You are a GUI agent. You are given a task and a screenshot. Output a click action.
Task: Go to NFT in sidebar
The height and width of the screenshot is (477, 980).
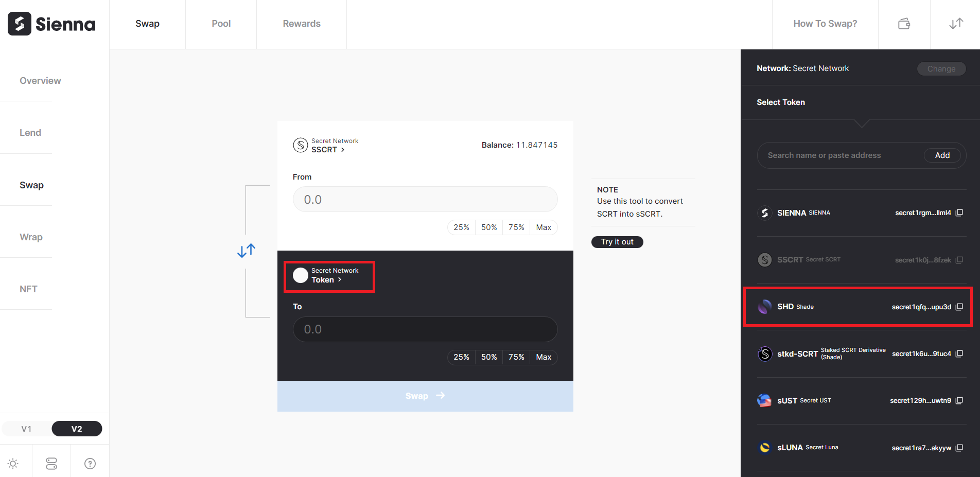[x=28, y=289]
